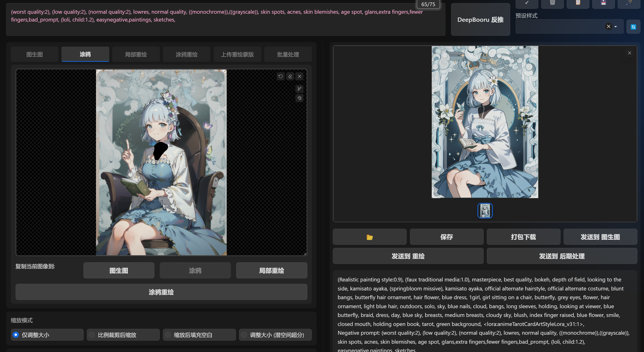Screen dimensions: 644x352
Task: Click the 65/75 token counter
Action: coord(428,4)
